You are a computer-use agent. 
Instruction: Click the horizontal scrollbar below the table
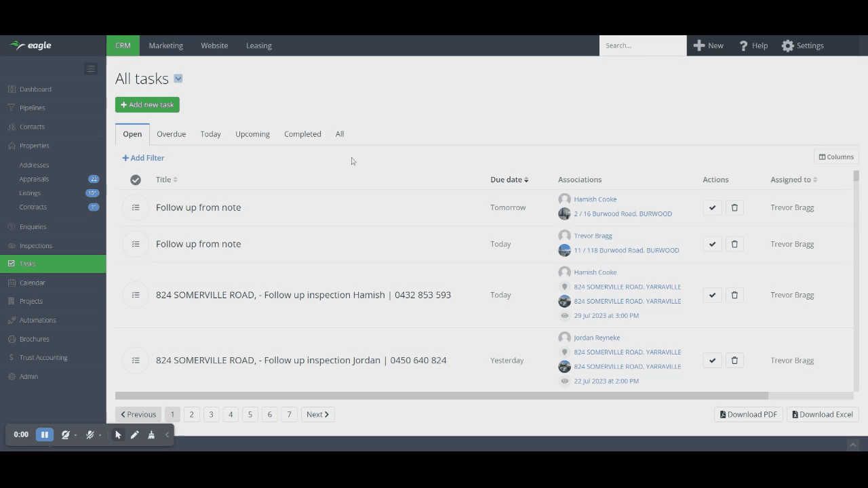[441, 396]
